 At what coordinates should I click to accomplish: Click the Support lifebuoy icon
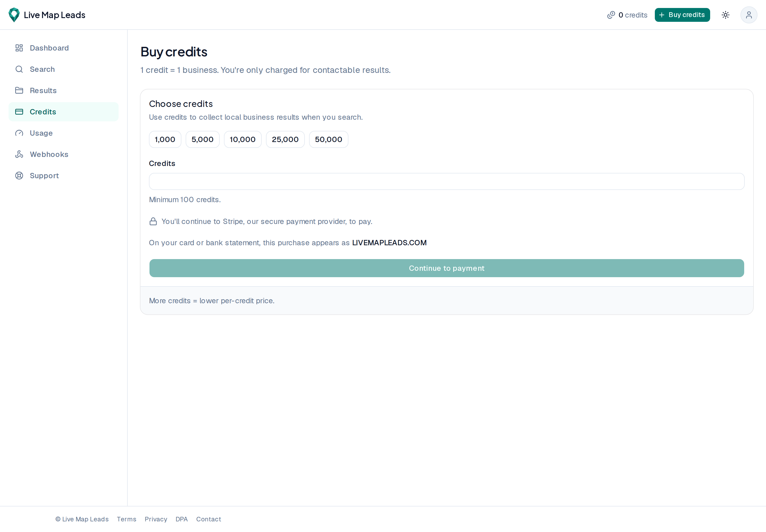pyautogui.click(x=19, y=176)
